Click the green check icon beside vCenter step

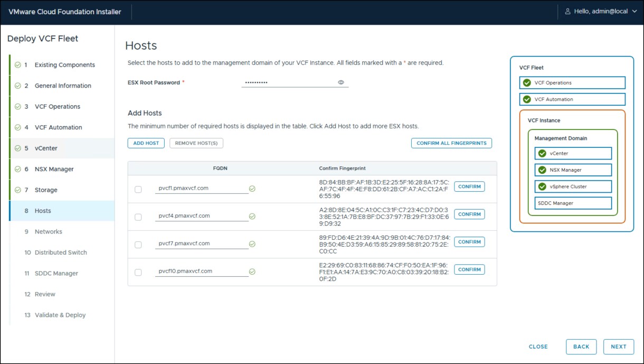pyautogui.click(x=18, y=148)
